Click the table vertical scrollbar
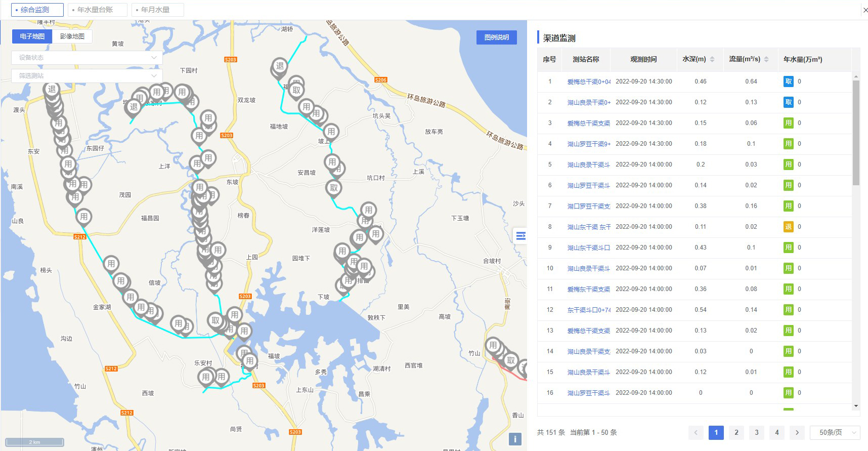Screen dimensions: 868x451 856,133
